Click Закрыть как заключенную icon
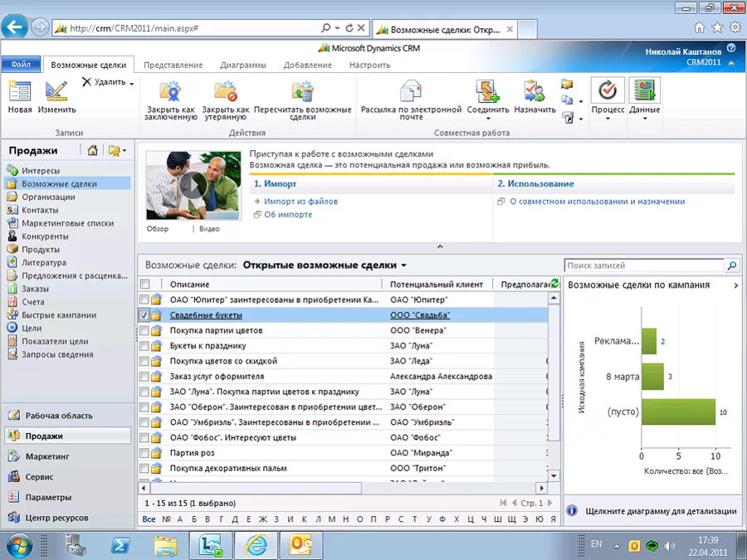 click(170, 90)
